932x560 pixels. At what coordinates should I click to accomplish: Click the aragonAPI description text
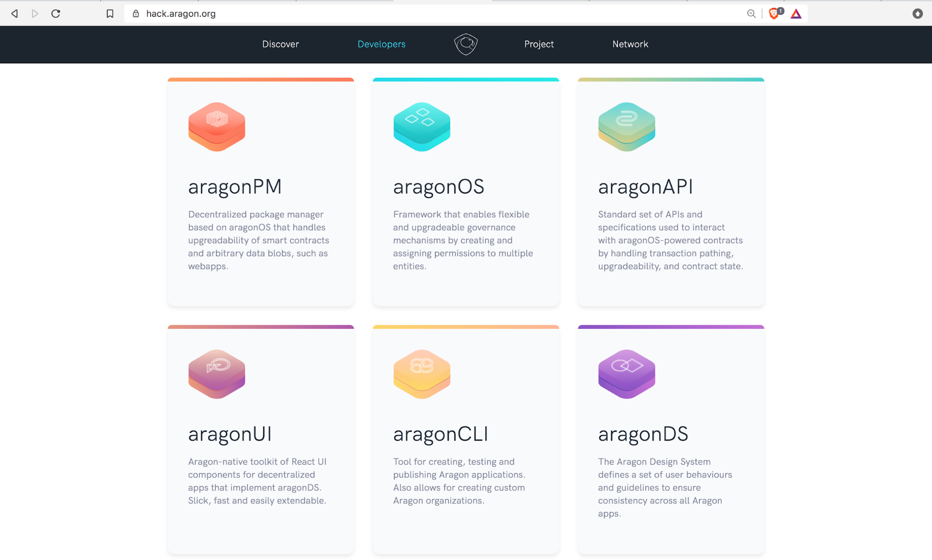click(x=670, y=240)
